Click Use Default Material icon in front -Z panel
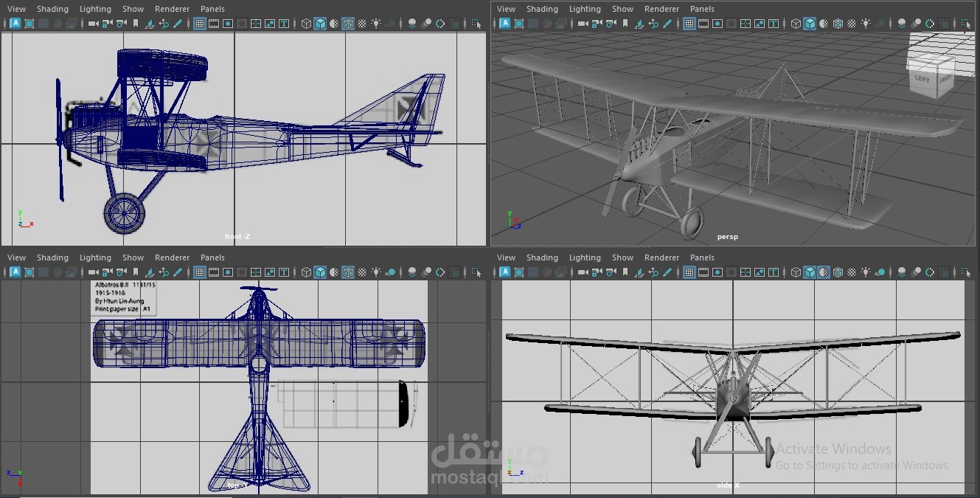The width and height of the screenshot is (980, 498). (x=334, y=24)
